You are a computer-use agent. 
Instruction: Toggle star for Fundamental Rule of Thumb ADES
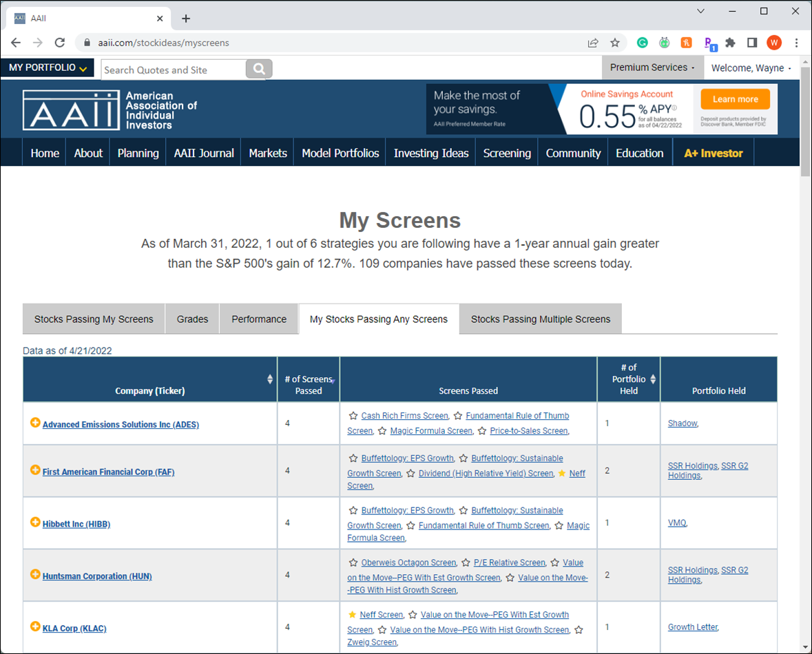[x=458, y=416]
